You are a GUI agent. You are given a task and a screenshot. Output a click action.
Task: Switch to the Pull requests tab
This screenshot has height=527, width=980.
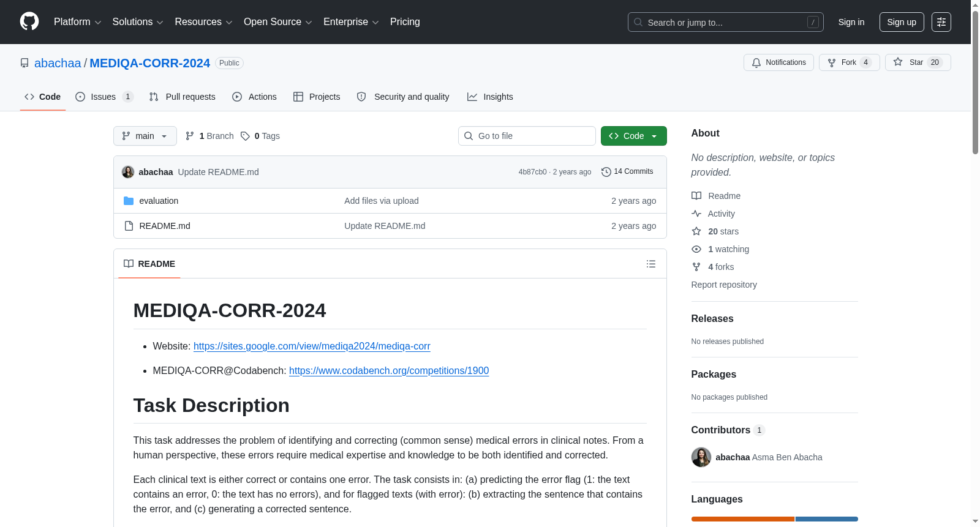[x=183, y=97]
